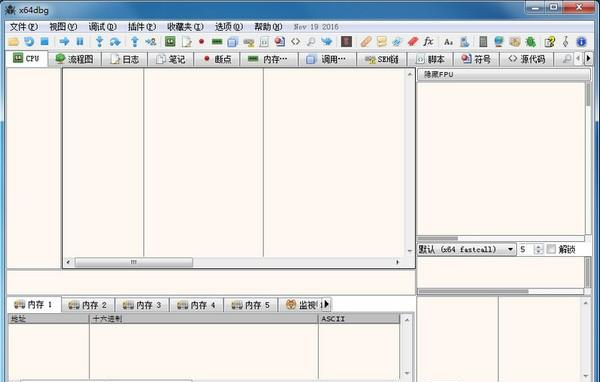
Task: Open the 插件 menu
Action: (142, 27)
